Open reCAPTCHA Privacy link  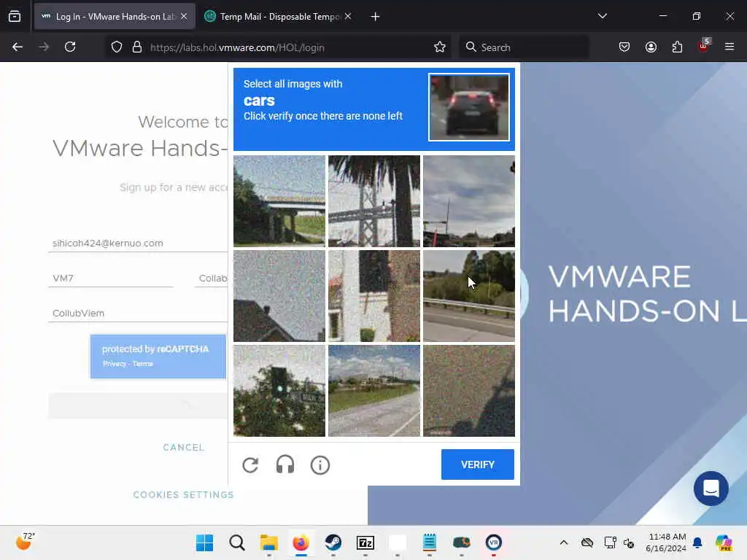[x=115, y=364]
